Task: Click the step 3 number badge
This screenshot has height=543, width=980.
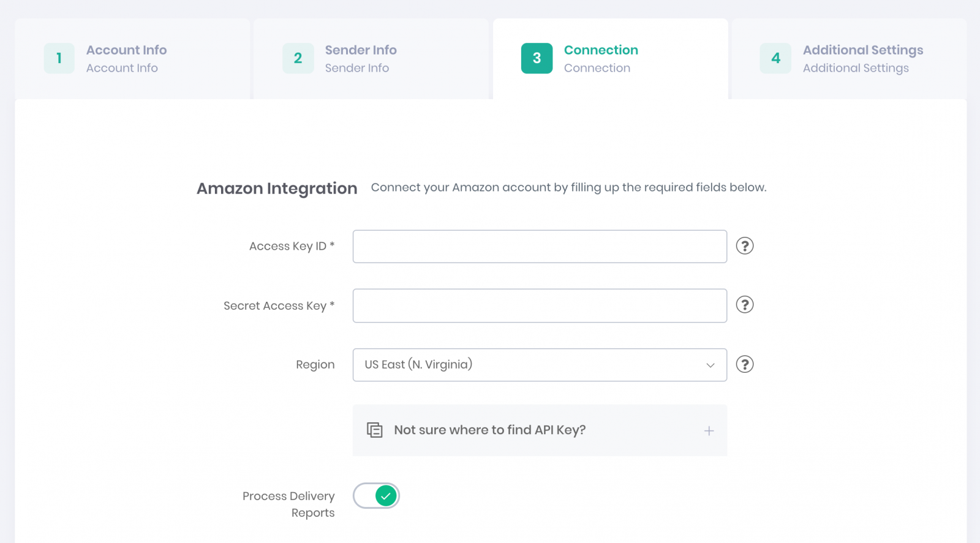Action: pyautogui.click(x=537, y=58)
